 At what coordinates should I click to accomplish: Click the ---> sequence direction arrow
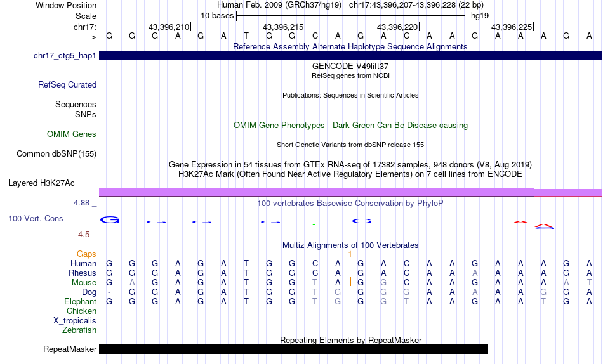[90, 37]
